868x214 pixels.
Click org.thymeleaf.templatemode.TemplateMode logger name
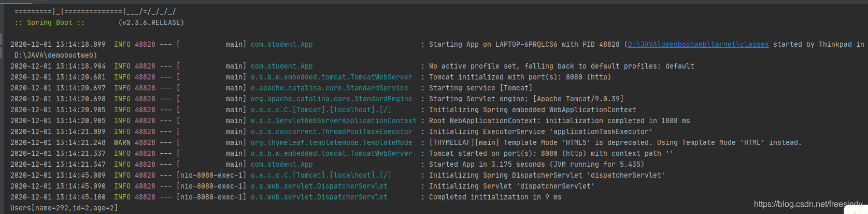coord(332,143)
